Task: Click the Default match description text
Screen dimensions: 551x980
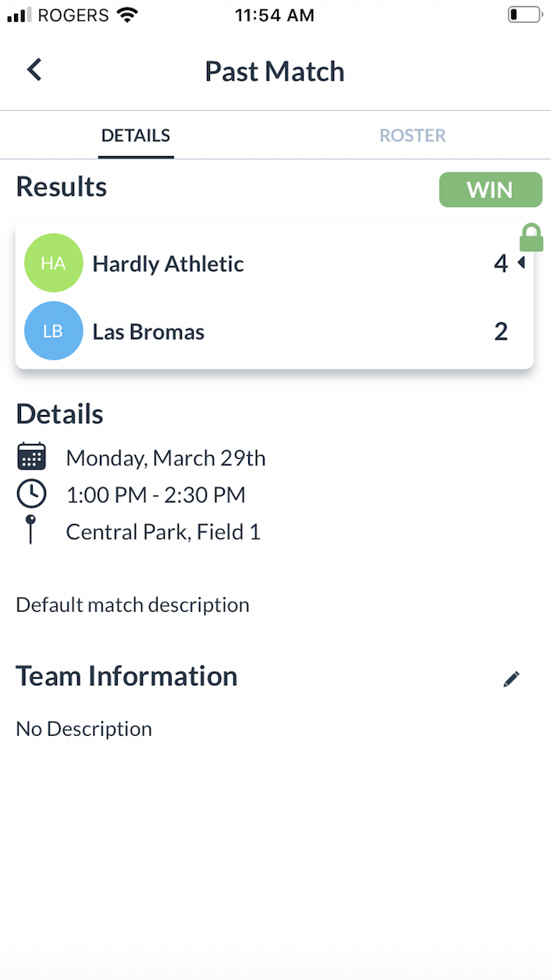Action: (133, 605)
